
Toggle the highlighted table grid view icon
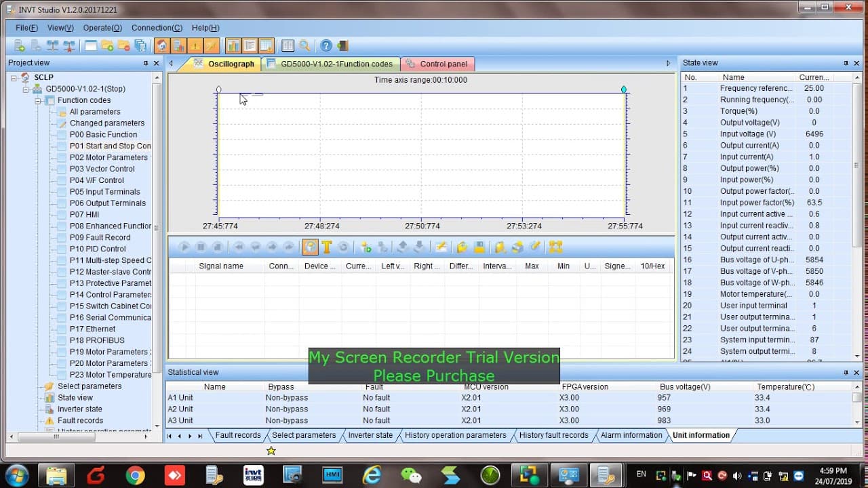[266, 46]
